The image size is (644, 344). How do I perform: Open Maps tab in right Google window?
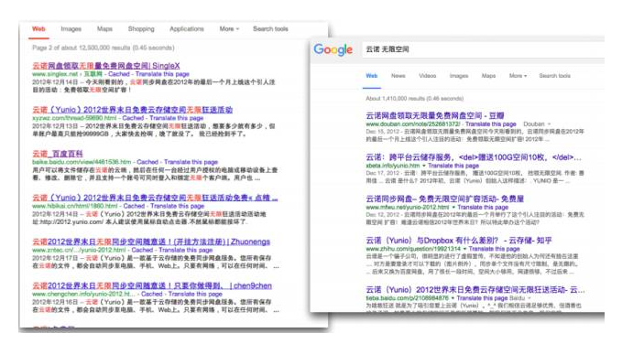pos(488,75)
